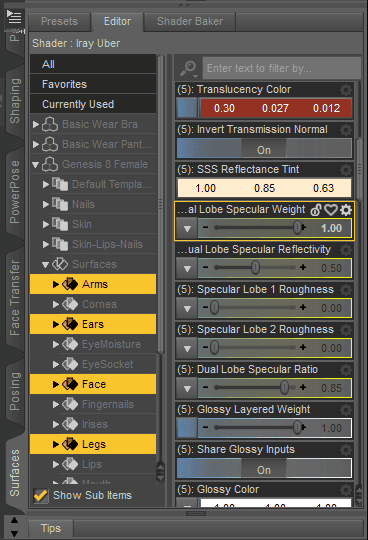Screen dimensions: 368x540
Task: Click the Arms surface icon
Action: [x=70, y=284]
